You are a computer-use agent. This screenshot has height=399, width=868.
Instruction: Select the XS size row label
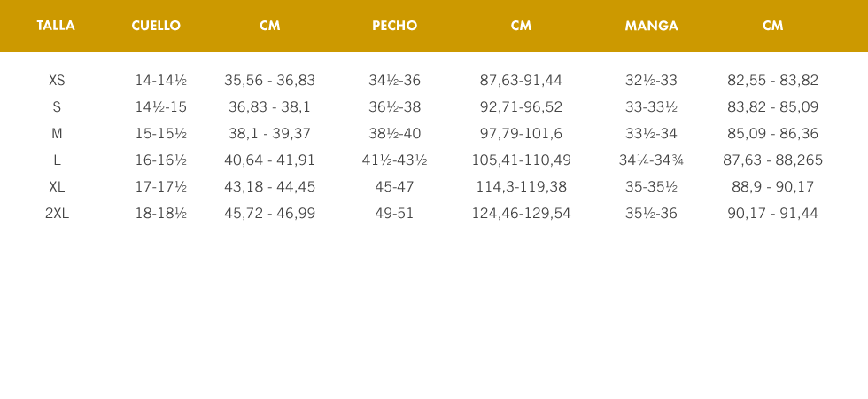tap(57, 81)
